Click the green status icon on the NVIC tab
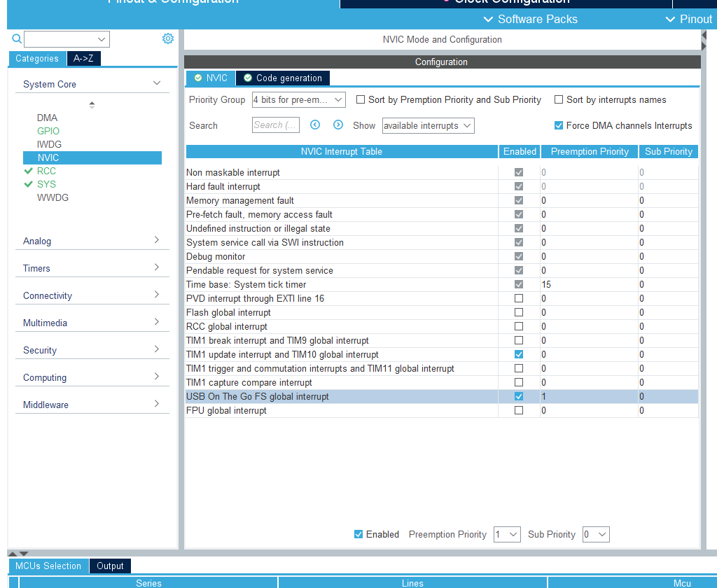 [198, 78]
